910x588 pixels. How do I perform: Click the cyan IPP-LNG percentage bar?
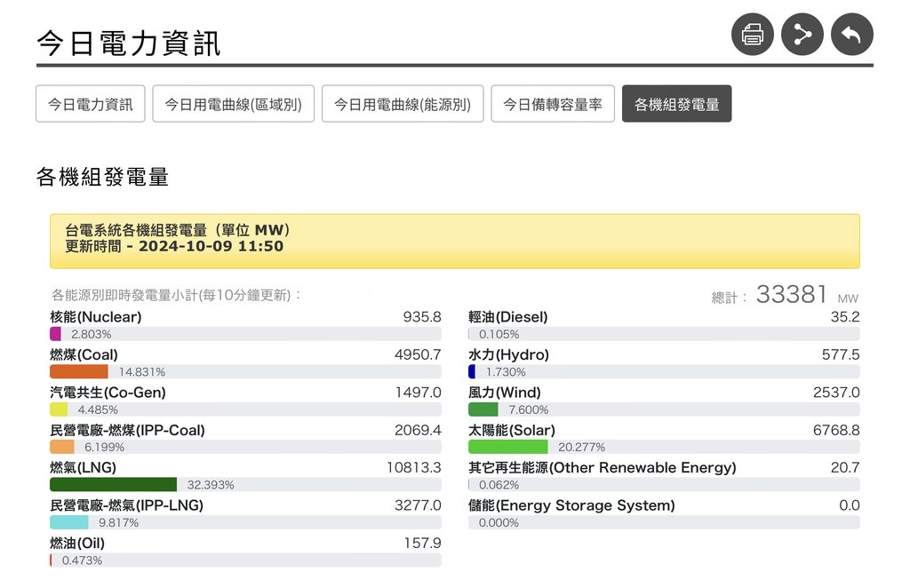pyautogui.click(x=68, y=523)
